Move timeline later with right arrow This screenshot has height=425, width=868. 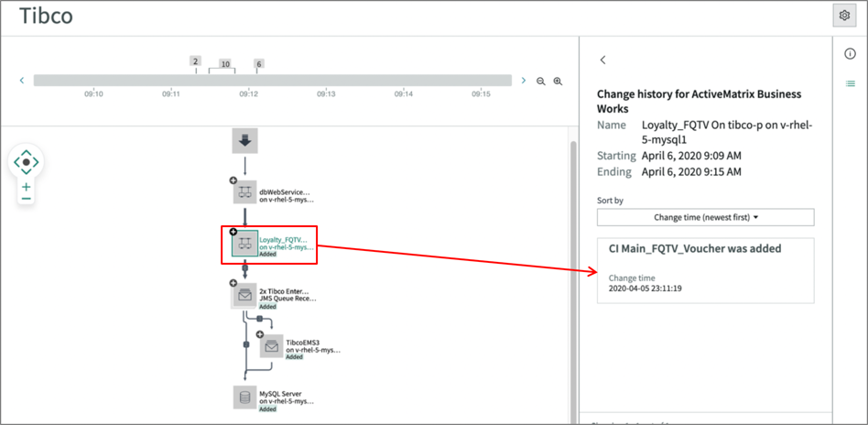point(524,81)
